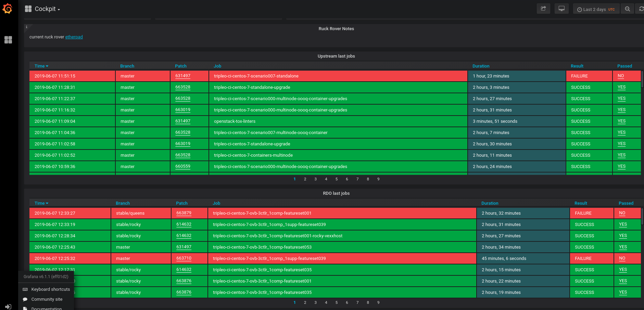Click the info icon on Ruck Rover Notes
The width and height of the screenshot is (644, 310).
click(27, 27)
